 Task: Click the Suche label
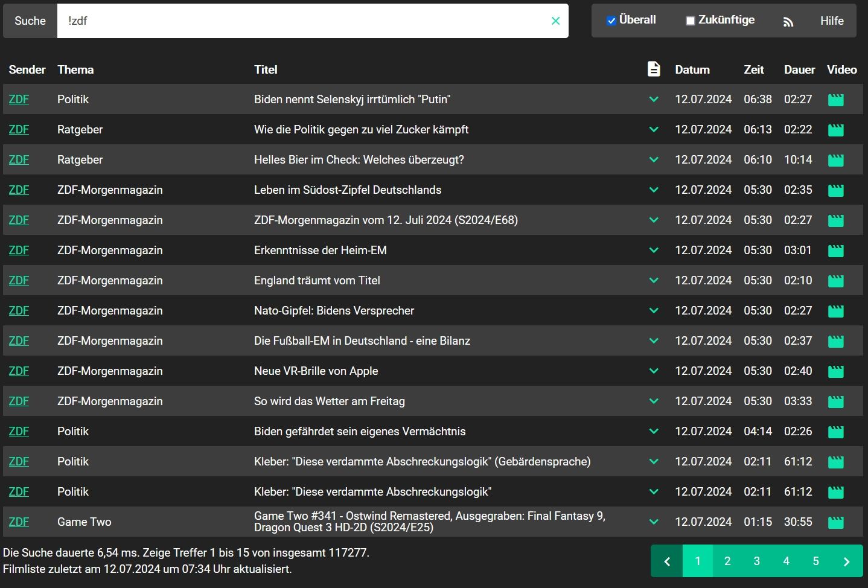[x=30, y=21]
